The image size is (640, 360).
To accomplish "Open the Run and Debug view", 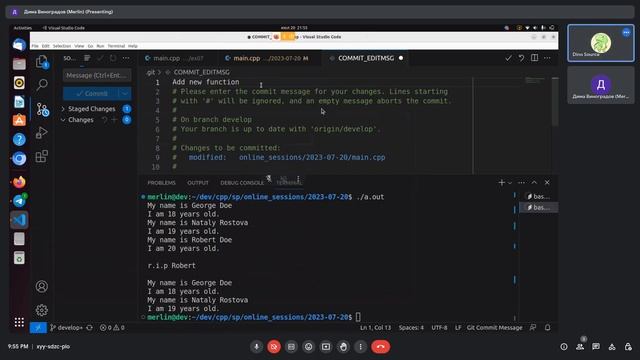I will coord(42,133).
